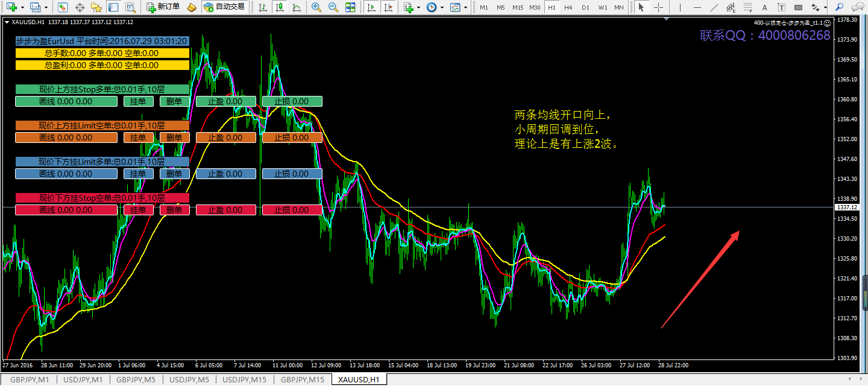
Task: Select the M30 timeframe
Action: (534, 7)
